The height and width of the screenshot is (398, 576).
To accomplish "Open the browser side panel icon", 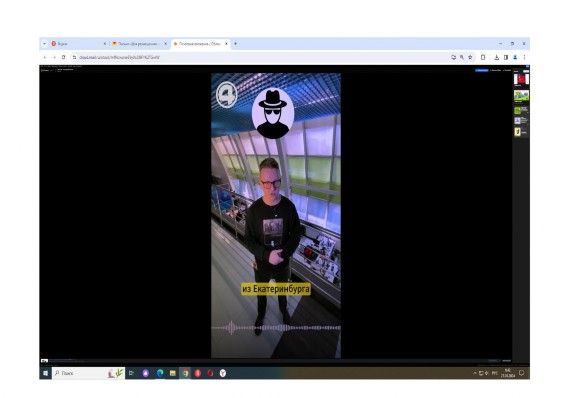I will (x=506, y=57).
